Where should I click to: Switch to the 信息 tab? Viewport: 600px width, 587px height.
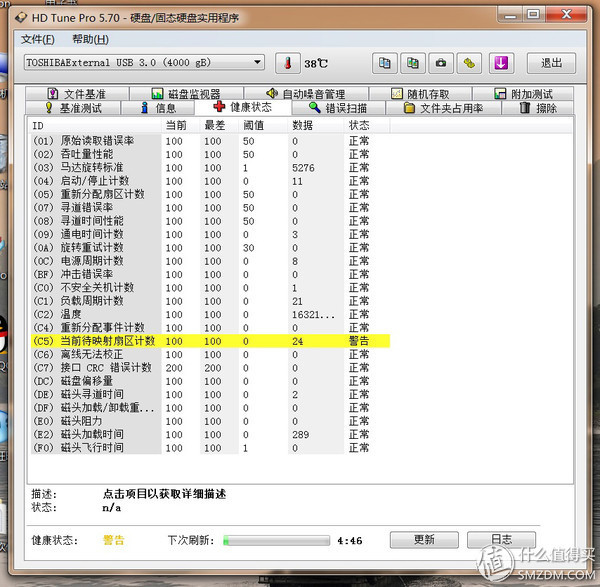[158, 108]
